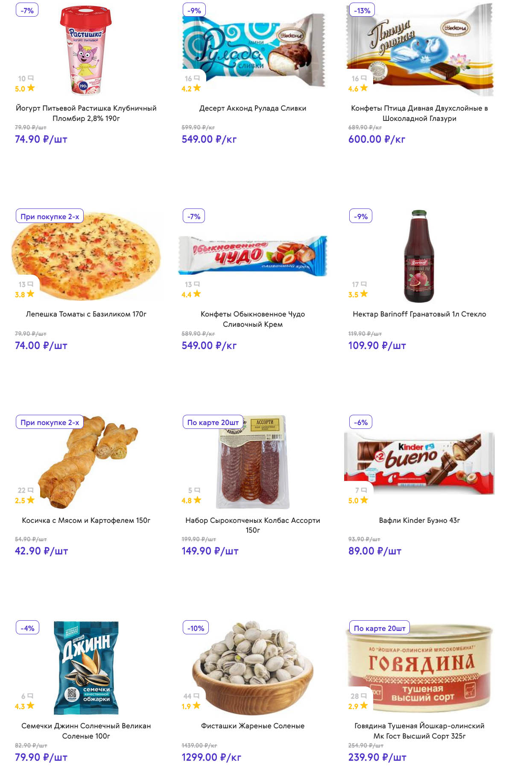The width and height of the screenshot is (532, 774).
Task: Click the 1299.00 ₽/кг pistachio price
Action: [x=211, y=757]
